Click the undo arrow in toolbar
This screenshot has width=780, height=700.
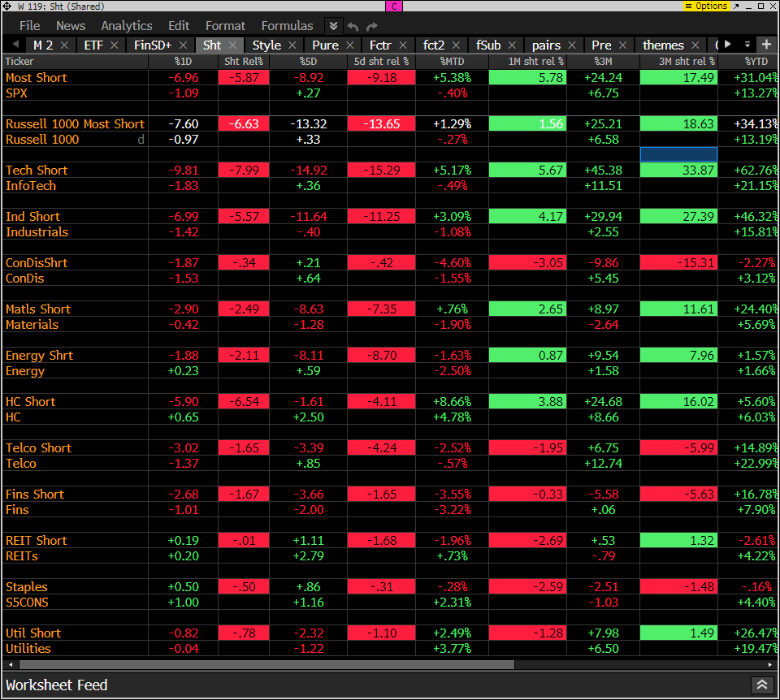click(x=353, y=26)
